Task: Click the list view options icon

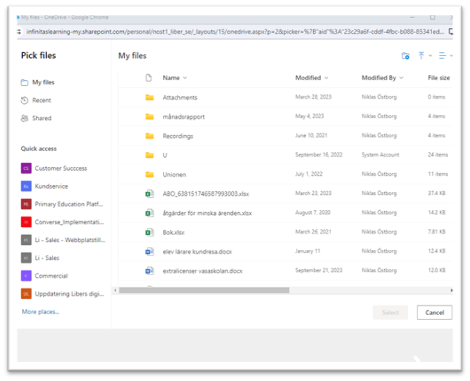Action: coord(442,56)
